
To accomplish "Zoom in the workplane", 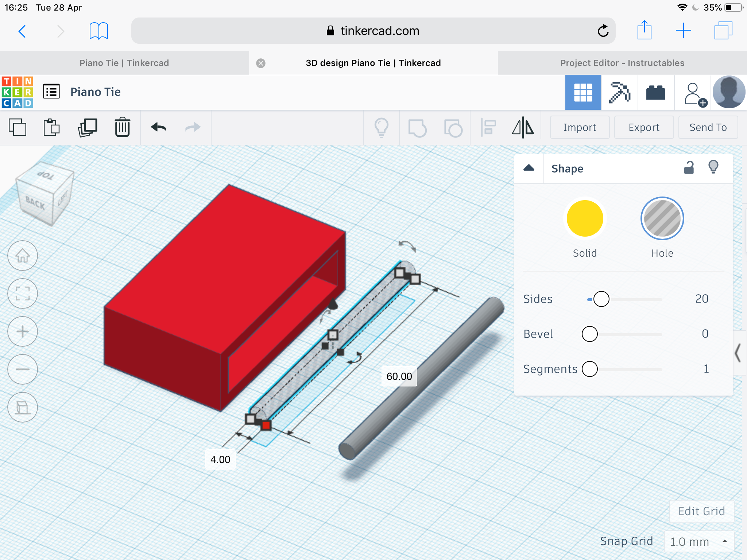I will pyautogui.click(x=23, y=331).
